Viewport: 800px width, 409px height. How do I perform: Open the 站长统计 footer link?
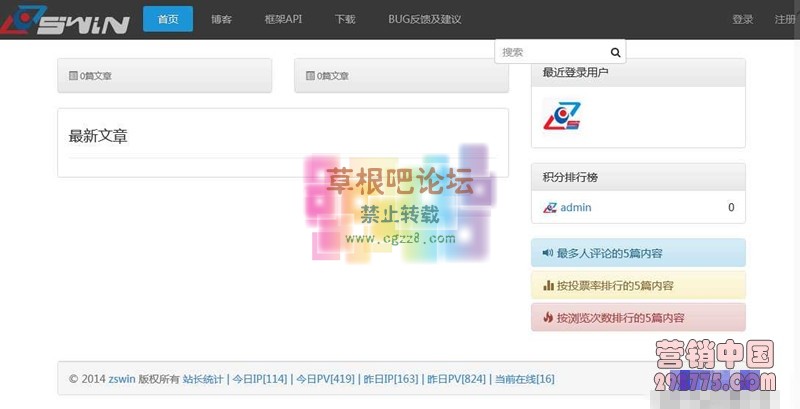click(203, 379)
